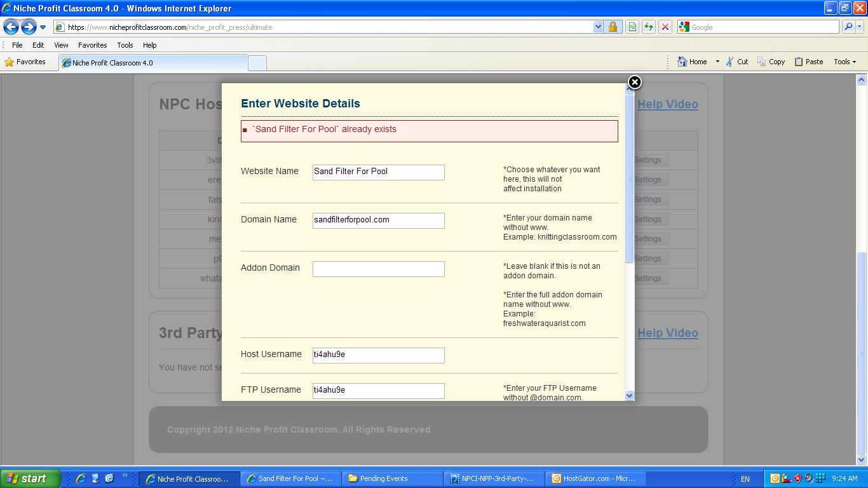Open the Help menu

click(150, 45)
